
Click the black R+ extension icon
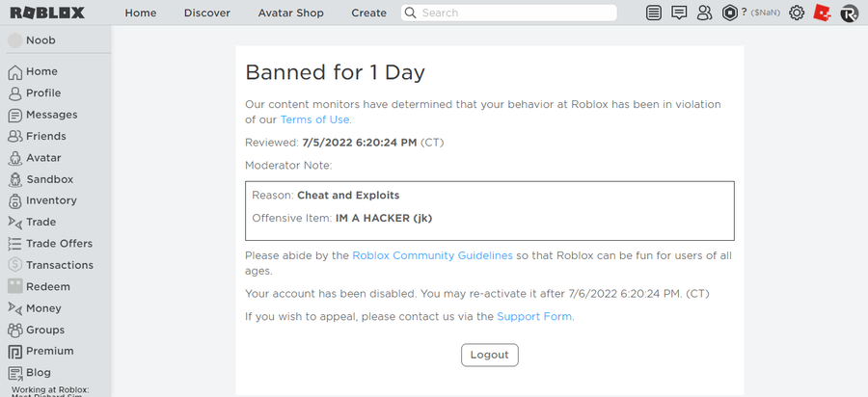[849, 13]
